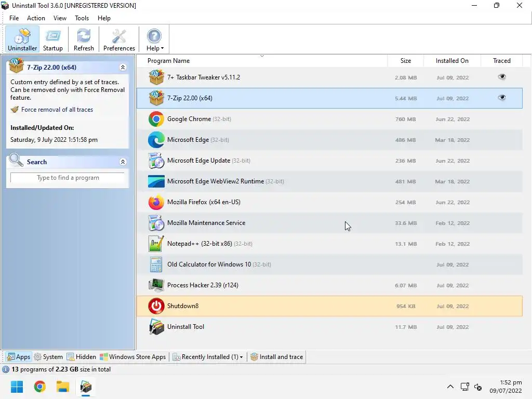532x399 pixels.
Task: Toggle traced eye for 7-Zip 22.00
Action: point(502,98)
